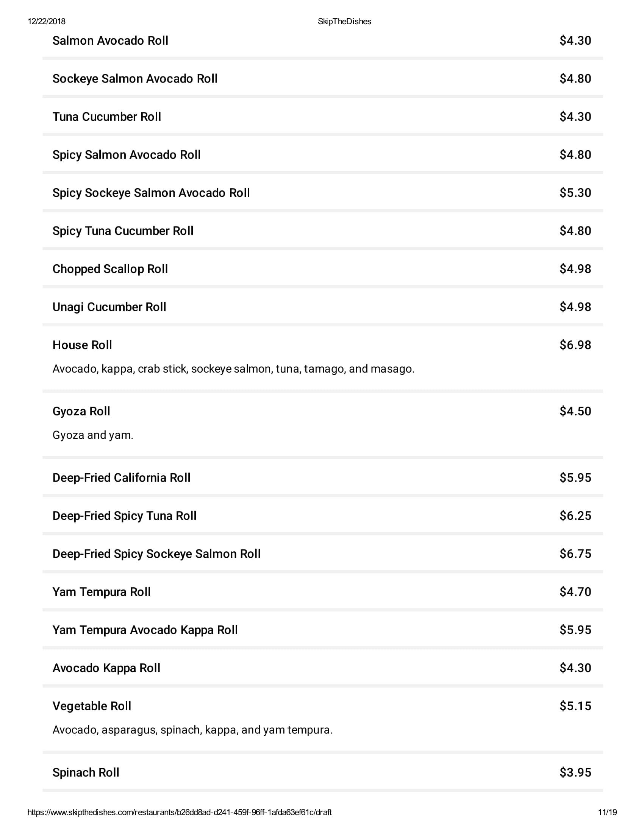Choose the Gyoza Roll item
Viewport: 644px width, 833px height.
(81, 412)
